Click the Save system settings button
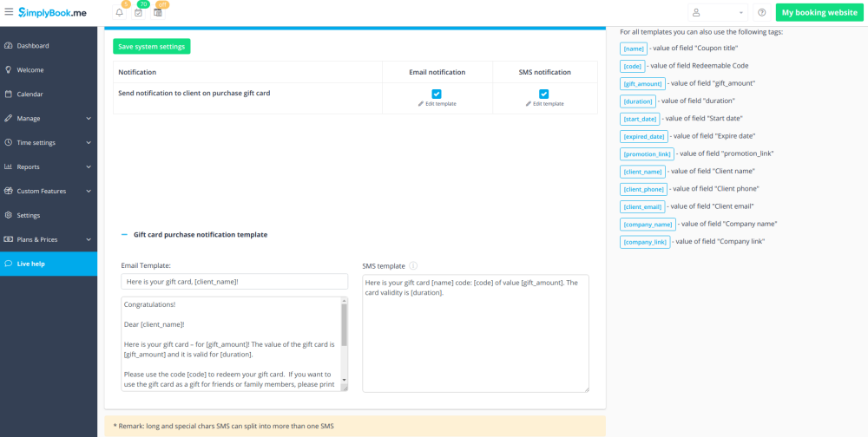This screenshot has width=868, height=437. [151, 47]
